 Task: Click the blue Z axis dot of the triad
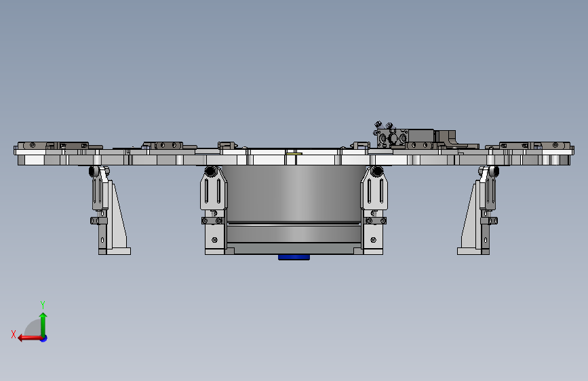(x=44, y=338)
